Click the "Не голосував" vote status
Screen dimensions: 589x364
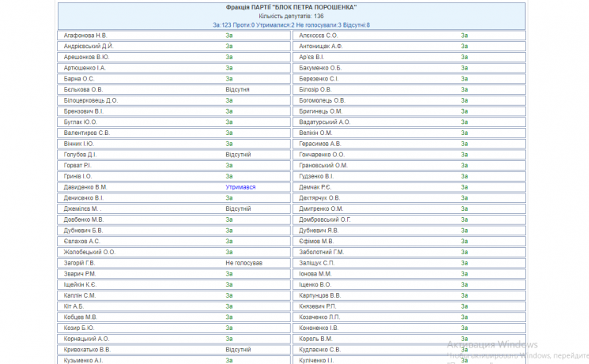[244, 264]
